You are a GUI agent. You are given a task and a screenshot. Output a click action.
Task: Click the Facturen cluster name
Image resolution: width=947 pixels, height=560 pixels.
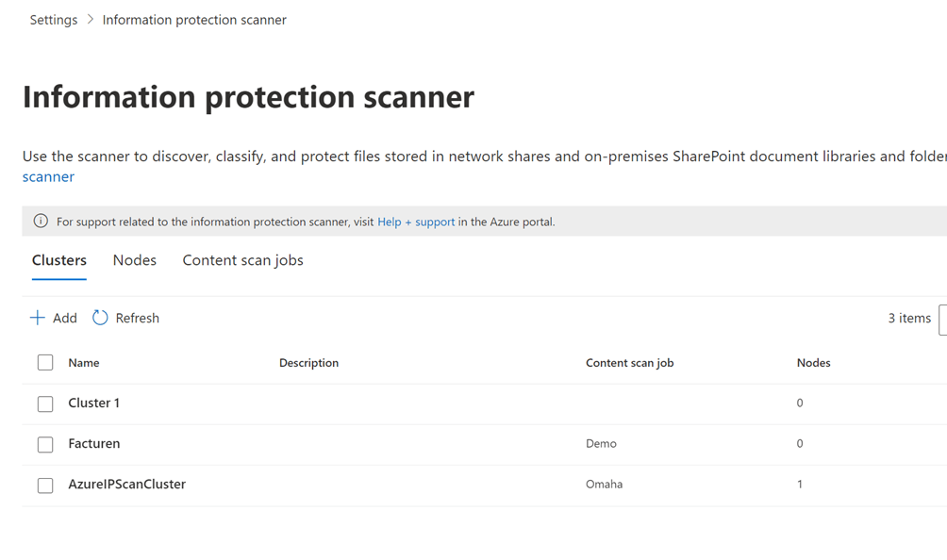coord(94,443)
